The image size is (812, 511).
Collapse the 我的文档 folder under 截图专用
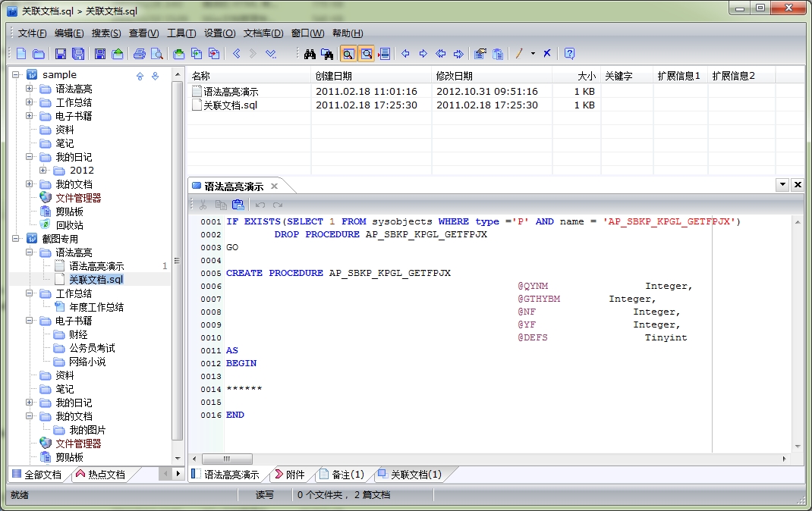(x=30, y=415)
